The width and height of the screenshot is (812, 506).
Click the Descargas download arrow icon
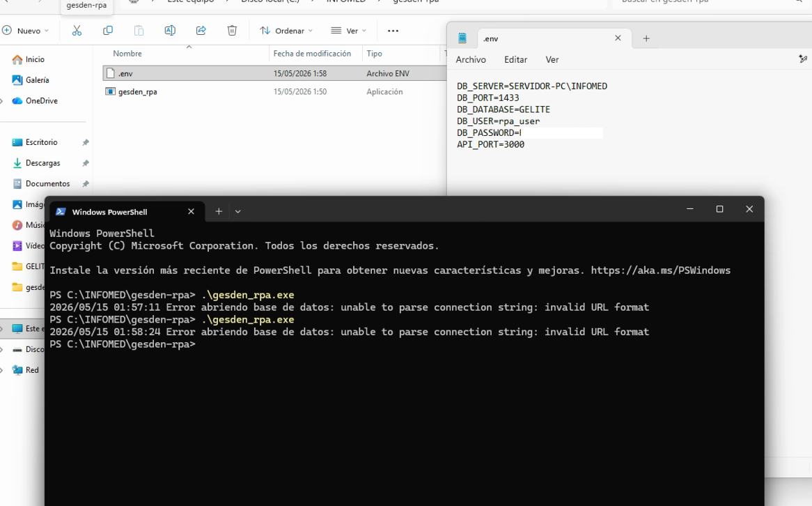tap(17, 163)
